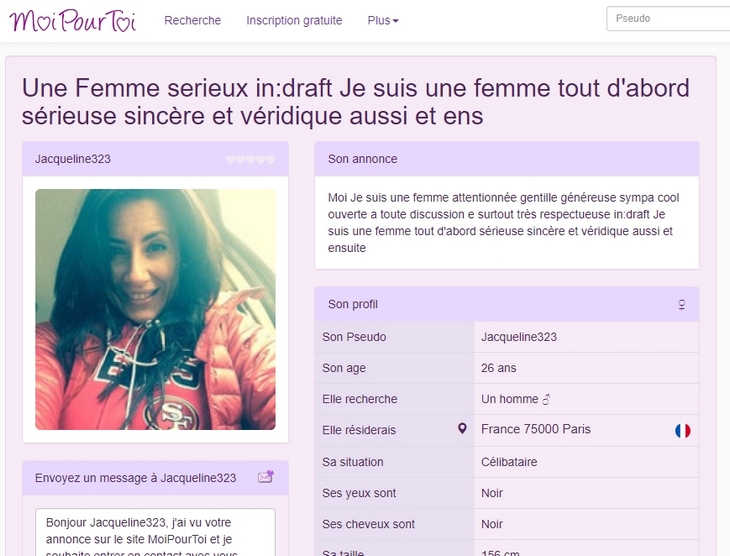This screenshot has height=556, width=730.
Task: Click the Son profil panel header
Action: (x=507, y=305)
